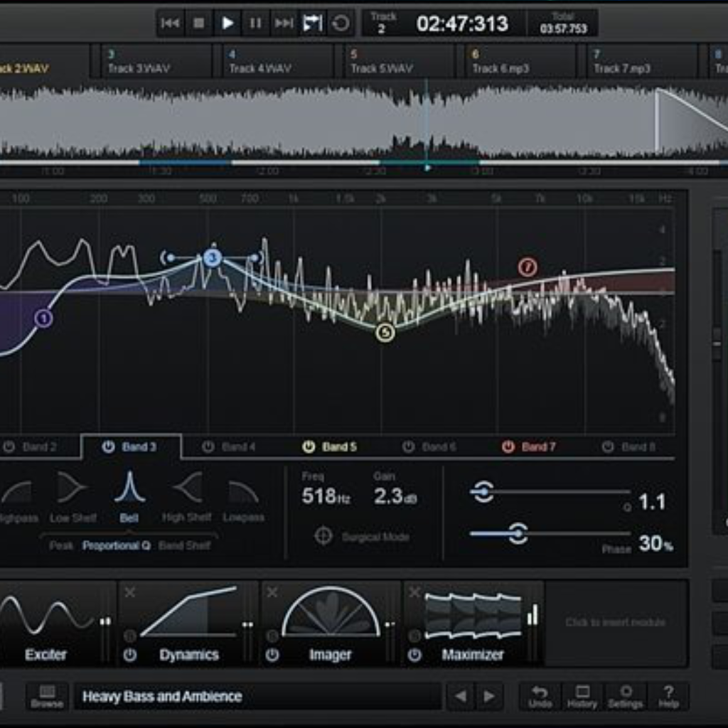Switch to the Band 3 tab
The height and width of the screenshot is (728, 728).
coord(139,447)
